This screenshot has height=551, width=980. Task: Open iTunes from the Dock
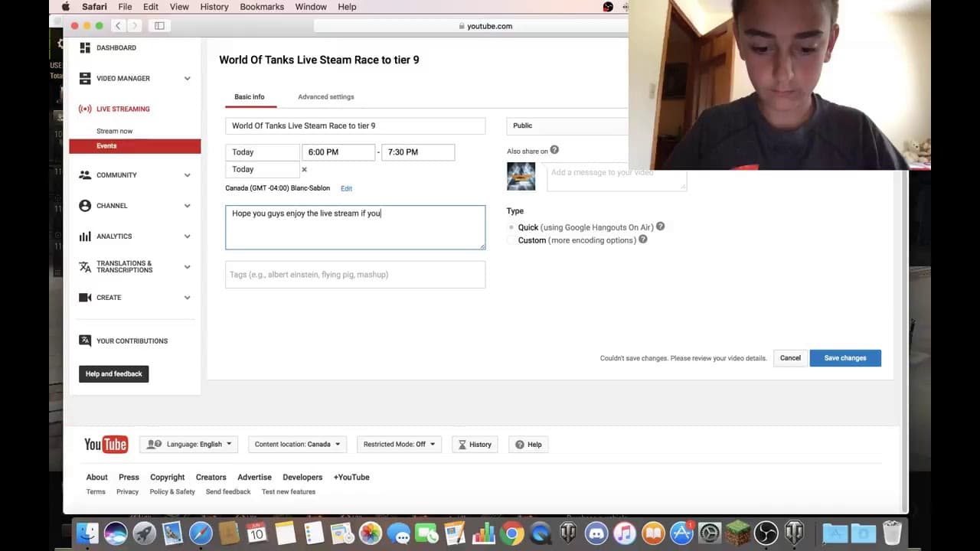[625, 533]
